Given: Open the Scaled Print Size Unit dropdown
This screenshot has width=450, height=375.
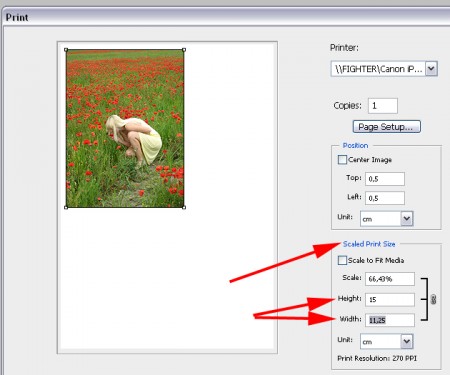Looking at the screenshot, I should tap(407, 341).
